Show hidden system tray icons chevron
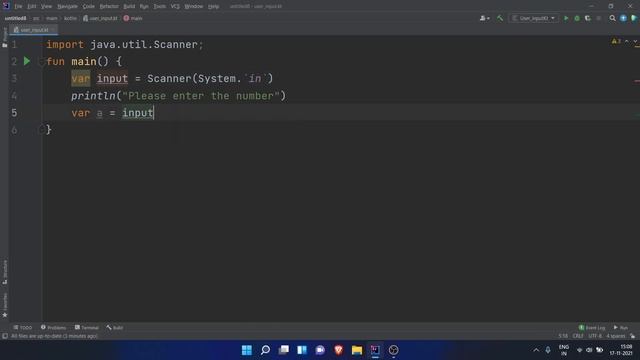 pos(536,350)
